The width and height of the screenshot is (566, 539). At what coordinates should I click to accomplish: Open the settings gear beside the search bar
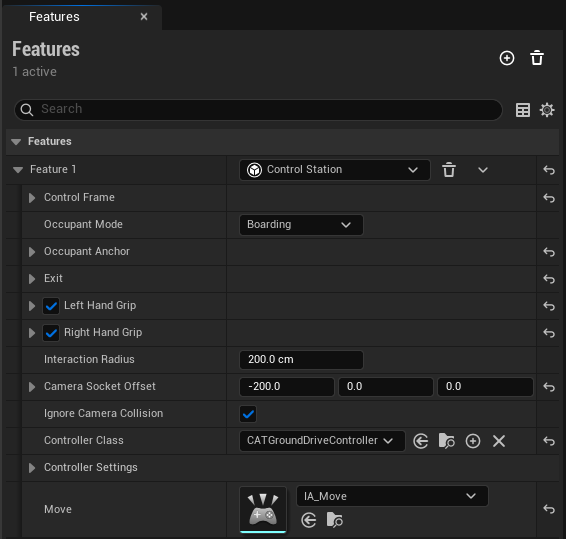547,110
